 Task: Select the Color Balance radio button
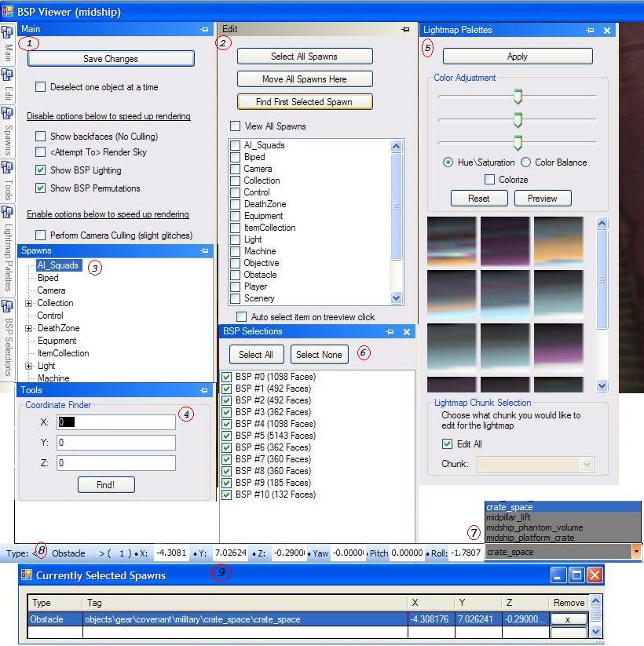pos(526,162)
